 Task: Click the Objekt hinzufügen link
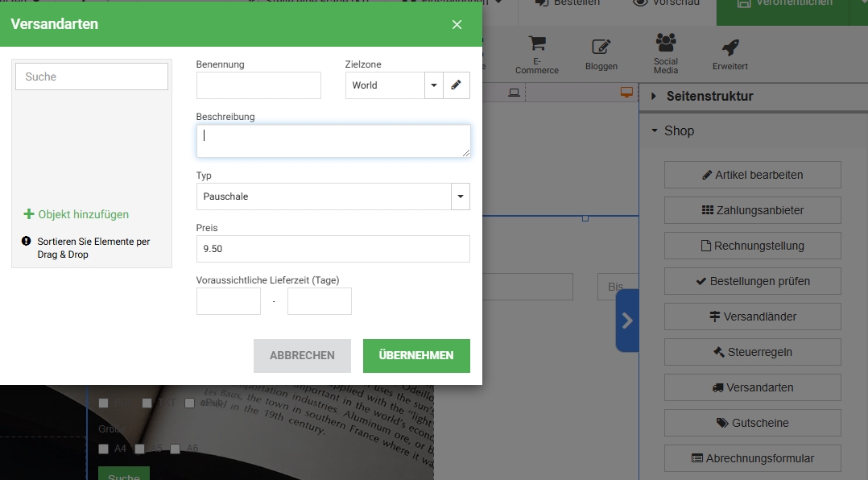pyautogui.click(x=76, y=214)
